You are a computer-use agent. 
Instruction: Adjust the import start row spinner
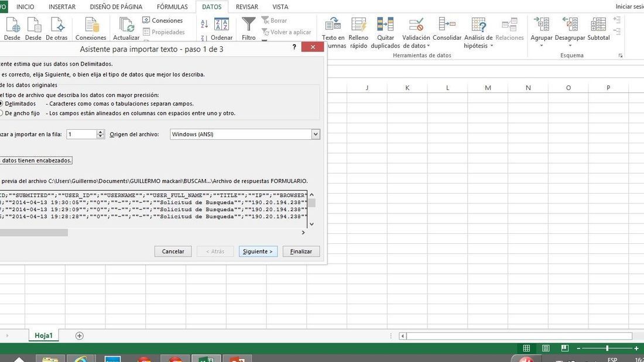coord(101,134)
